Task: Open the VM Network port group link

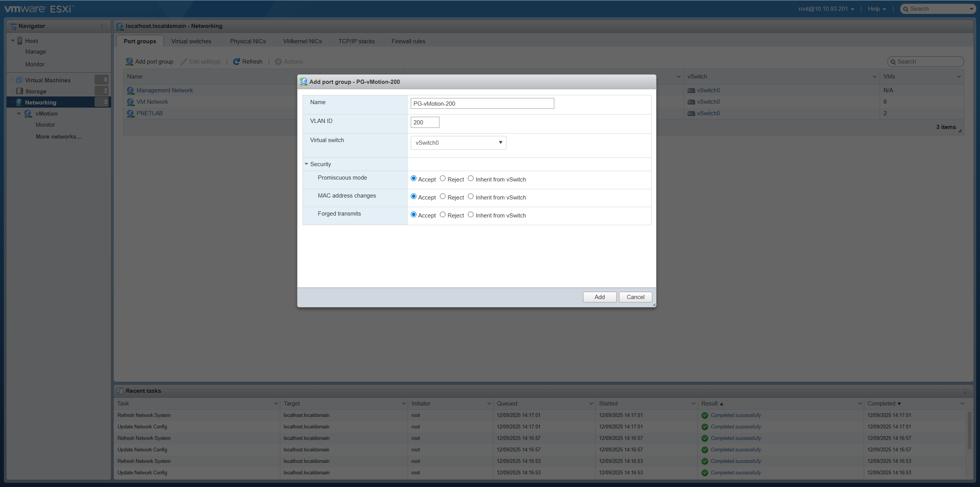Action: click(x=152, y=101)
